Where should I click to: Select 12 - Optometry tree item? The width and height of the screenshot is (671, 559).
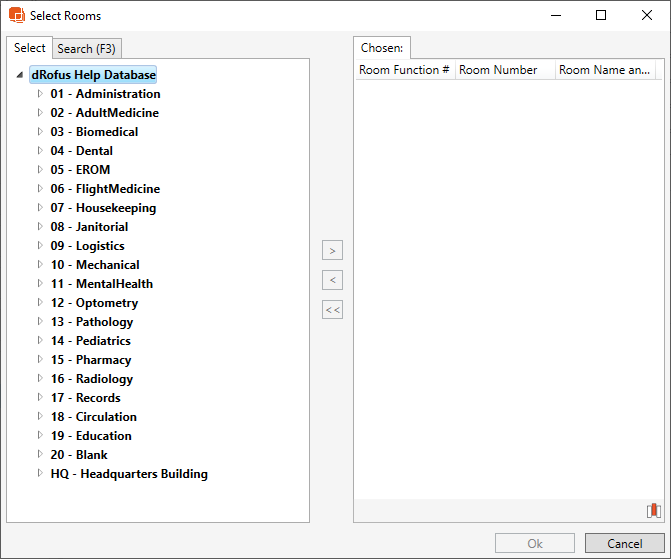[94, 303]
